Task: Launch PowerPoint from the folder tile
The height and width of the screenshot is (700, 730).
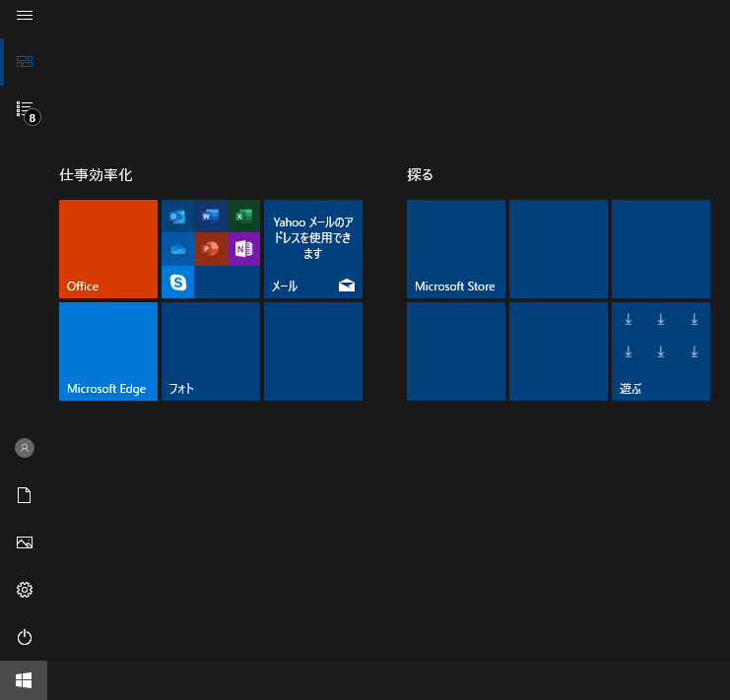Action: (211, 249)
